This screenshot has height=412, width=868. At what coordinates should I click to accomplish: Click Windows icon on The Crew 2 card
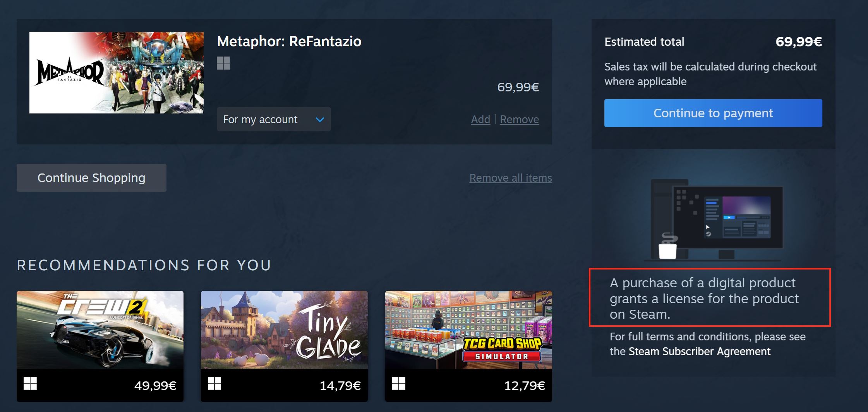(x=30, y=383)
